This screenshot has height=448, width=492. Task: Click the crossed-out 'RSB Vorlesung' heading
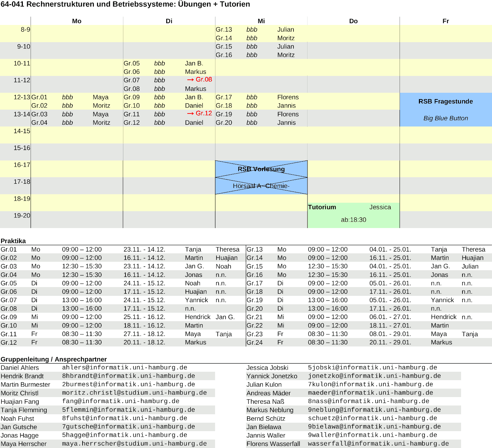[x=261, y=169]
